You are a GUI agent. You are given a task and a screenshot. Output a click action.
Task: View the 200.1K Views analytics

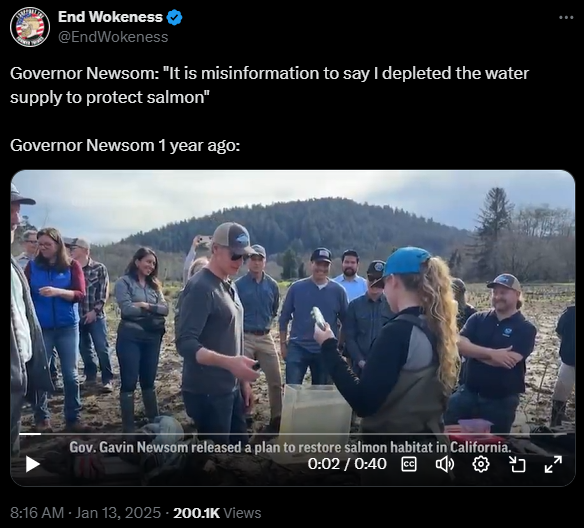217,513
